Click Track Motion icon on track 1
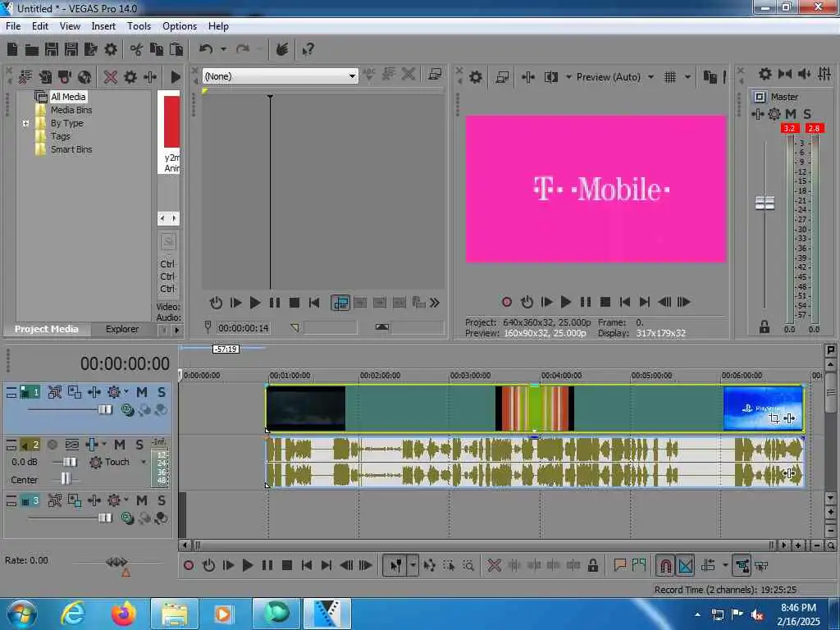The image size is (840, 630). (x=75, y=393)
